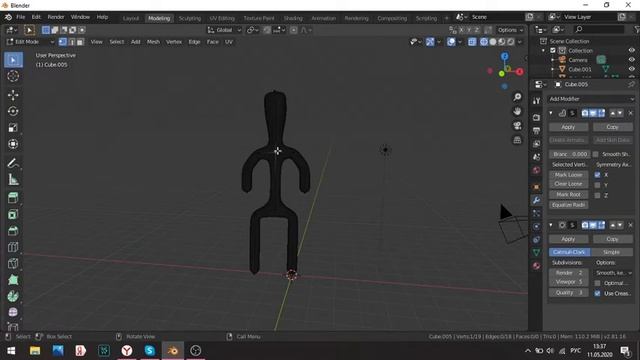Move Skin modifier down in stack
640x360 pixels.
620,113
